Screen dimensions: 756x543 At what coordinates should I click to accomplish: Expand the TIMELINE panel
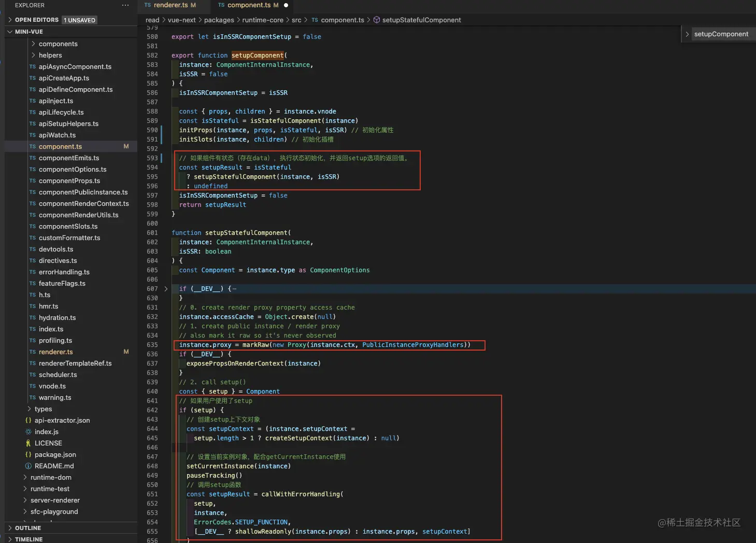pyautogui.click(x=10, y=539)
